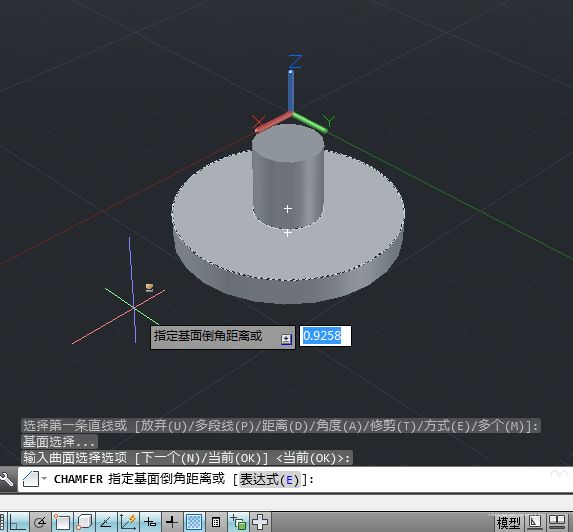
Task: Open Quick View Drawings icon
Action: point(558,522)
